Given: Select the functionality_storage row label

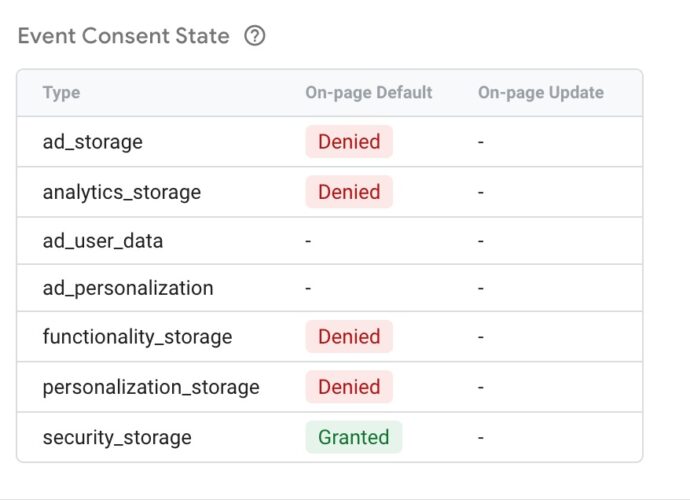Looking at the screenshot, I should tap(137, 337).
